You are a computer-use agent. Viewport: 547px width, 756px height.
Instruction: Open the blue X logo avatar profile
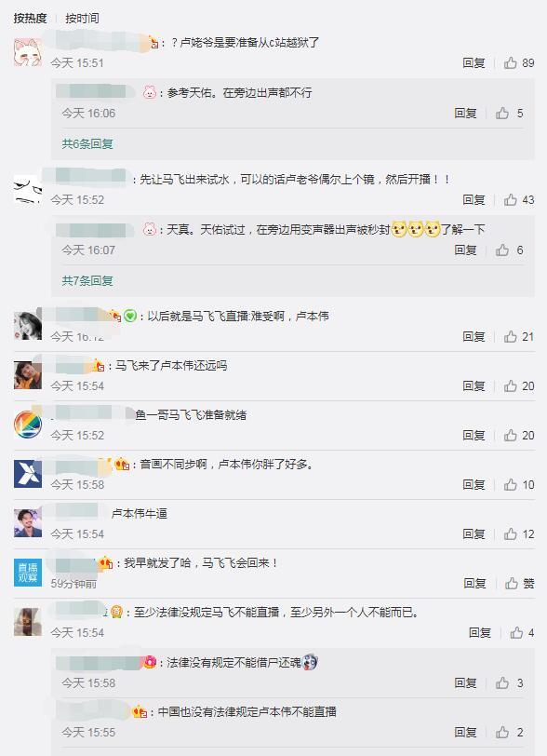coord(28,474)
